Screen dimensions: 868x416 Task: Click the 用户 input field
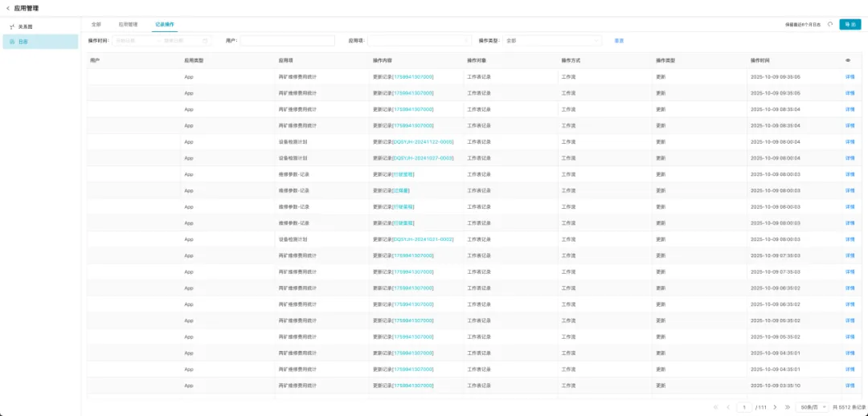point(287,40)
